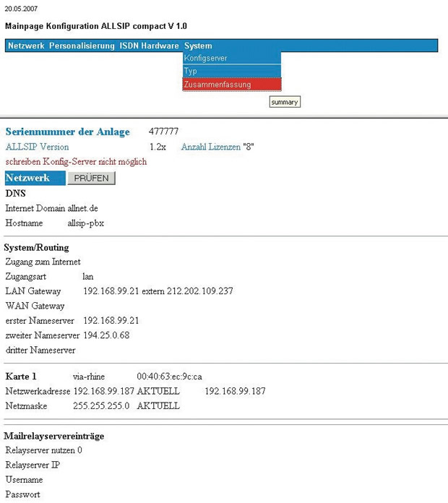Click the Anzahl Lizenzen link
The height and width of the screenshot is (503, 448).
(x=211, y=147)
